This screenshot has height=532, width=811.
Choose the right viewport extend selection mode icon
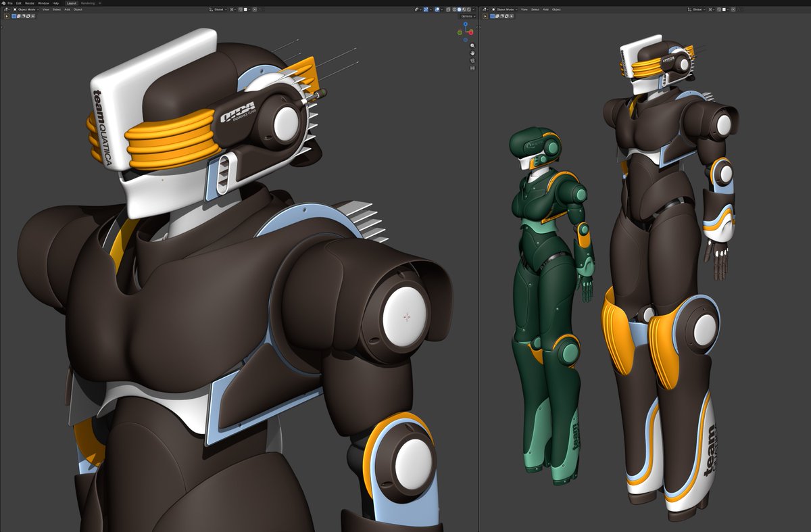tap(497, 16)
